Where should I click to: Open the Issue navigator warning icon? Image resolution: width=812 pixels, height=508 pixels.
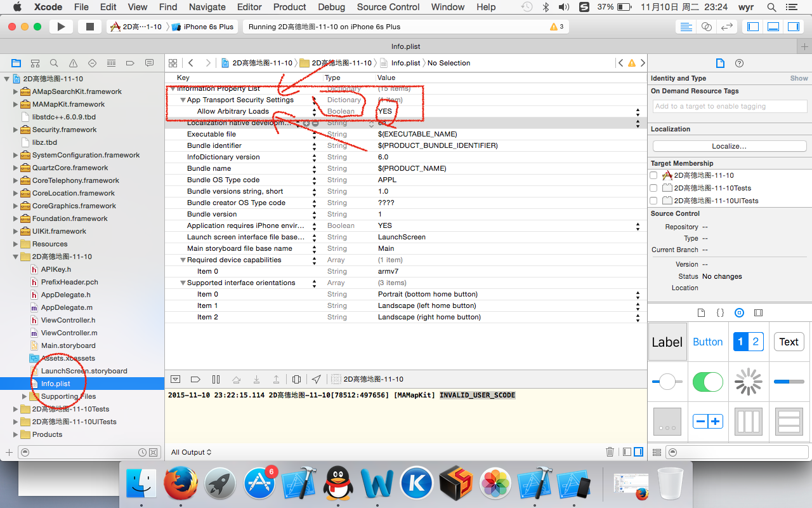pos(73,63)
